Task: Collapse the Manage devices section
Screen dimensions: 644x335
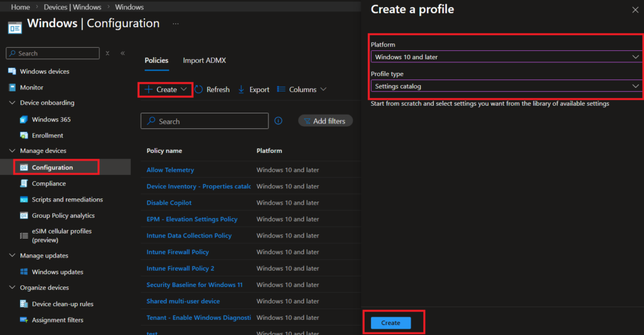Action: [12, 151]
